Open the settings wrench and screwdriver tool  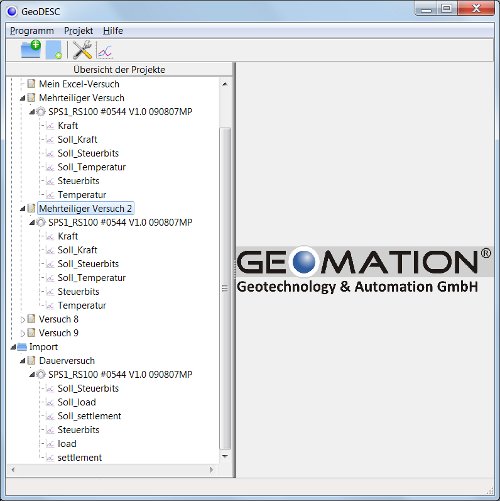pyautogui.click(x=82, y=50)
